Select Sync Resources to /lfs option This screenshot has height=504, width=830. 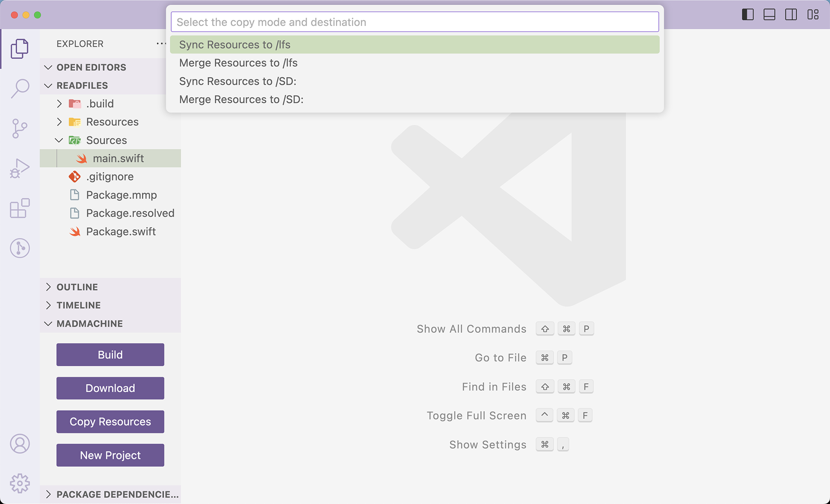pos(415,44)
